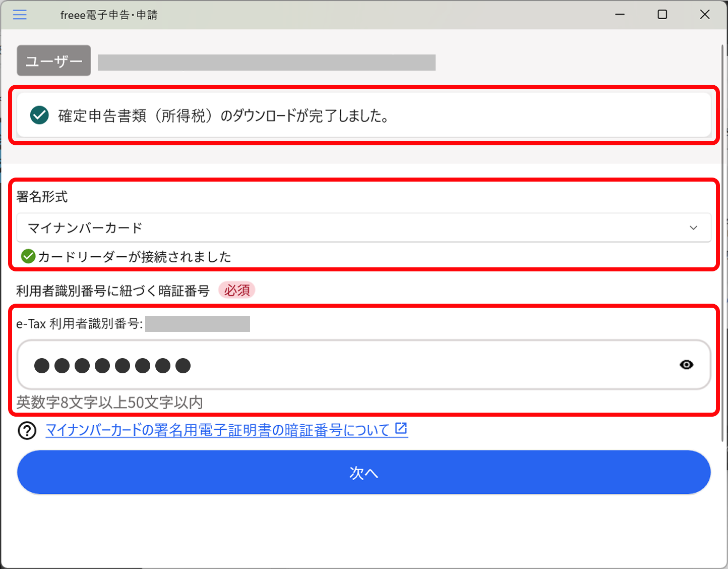Click hint 英数字8文字以上50文字以内

point(109,402)
